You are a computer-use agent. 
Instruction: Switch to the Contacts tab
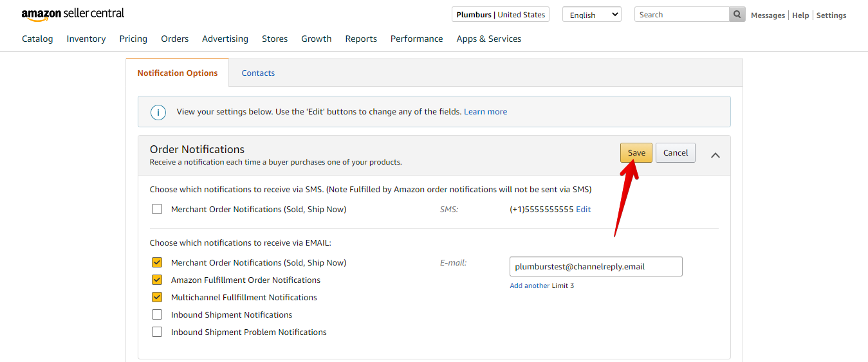tap(258, 73)
